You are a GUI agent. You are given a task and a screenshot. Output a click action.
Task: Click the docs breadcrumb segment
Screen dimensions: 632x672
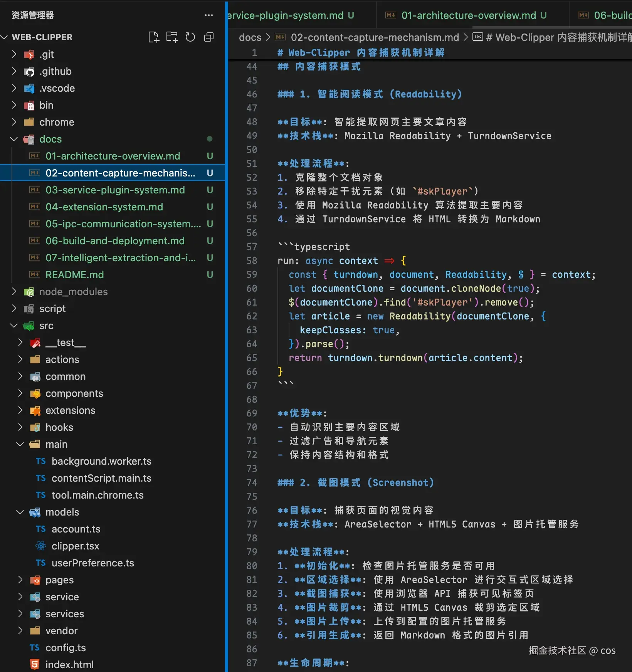250,37
